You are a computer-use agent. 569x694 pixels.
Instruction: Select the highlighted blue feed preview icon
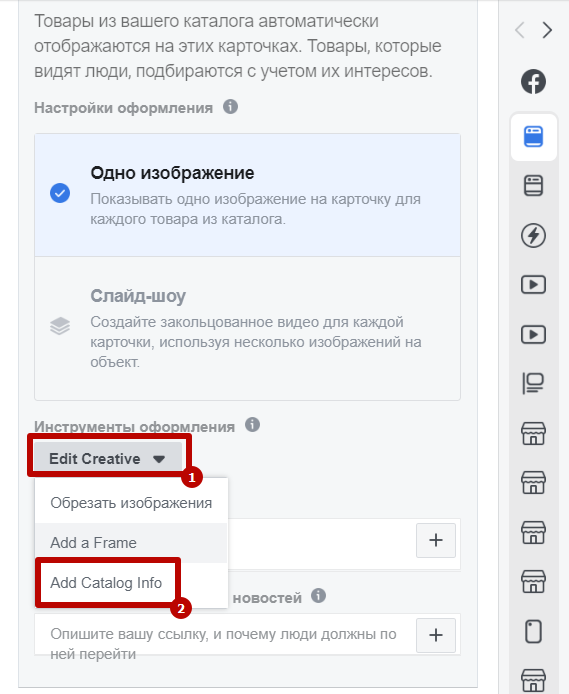tap(533, 136)
